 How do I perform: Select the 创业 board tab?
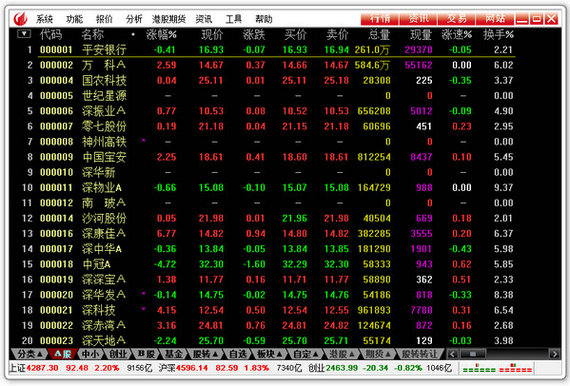118,354
